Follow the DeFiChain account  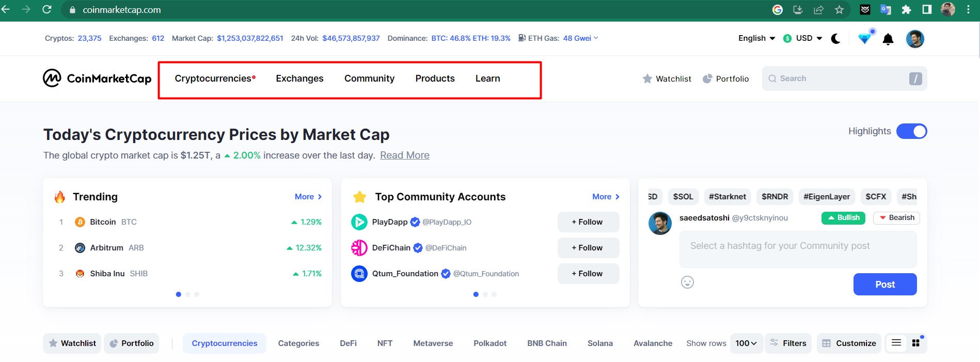[588, 248]
